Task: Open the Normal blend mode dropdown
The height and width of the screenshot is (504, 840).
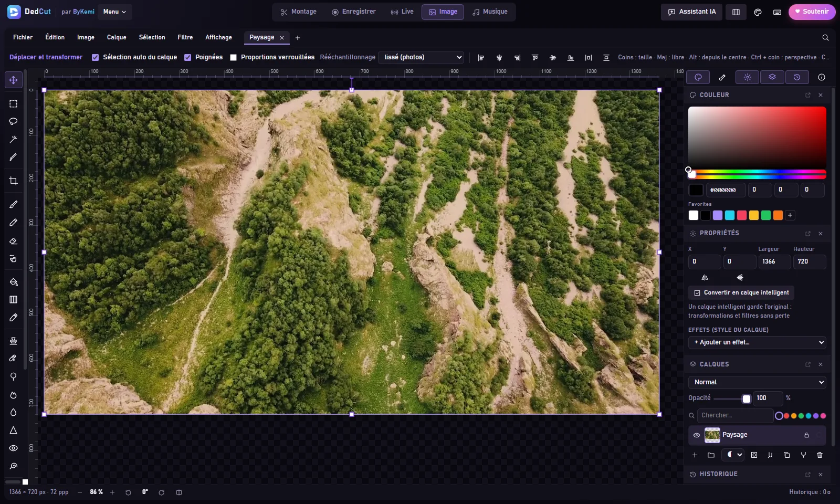Action: coord(757,382)
